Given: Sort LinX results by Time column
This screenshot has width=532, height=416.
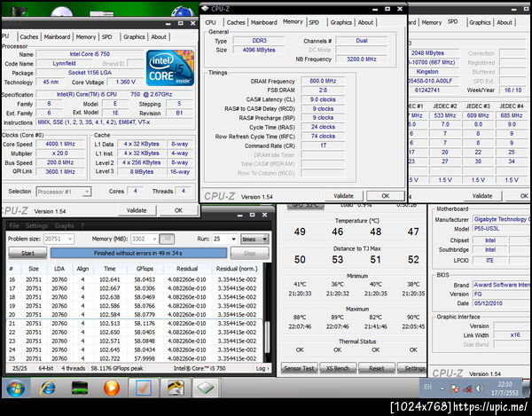Looking at the screenshot, I should click(x=110, y=269).
